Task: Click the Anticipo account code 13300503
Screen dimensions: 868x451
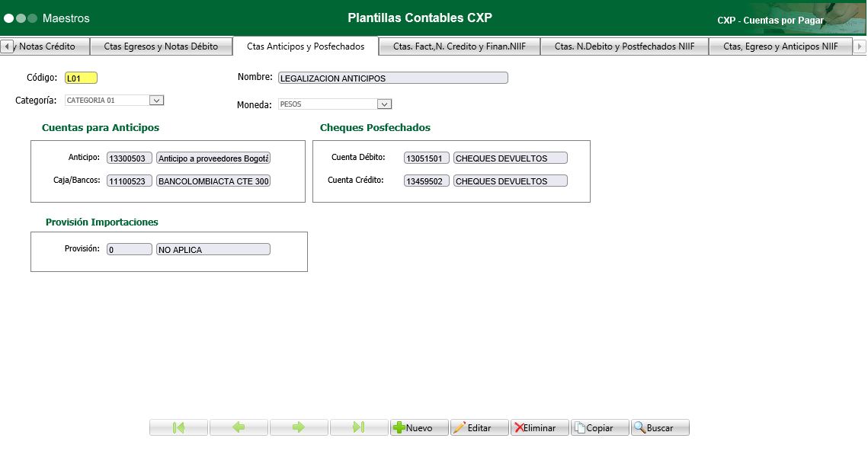Action: [130, 158]
